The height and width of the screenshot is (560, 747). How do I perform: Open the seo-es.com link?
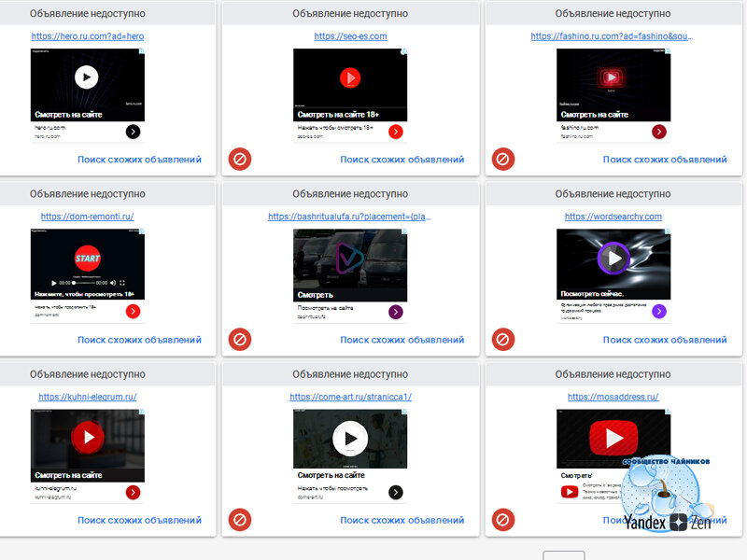[351, 36]
